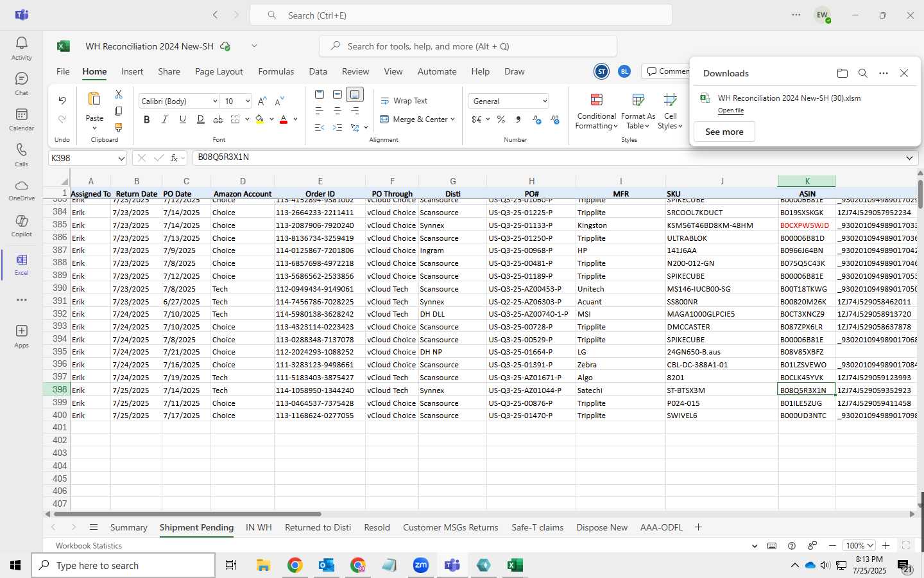This screenshot has height=578, width=924.
Task: Align text to the top
Action: [x=320, y=94]
